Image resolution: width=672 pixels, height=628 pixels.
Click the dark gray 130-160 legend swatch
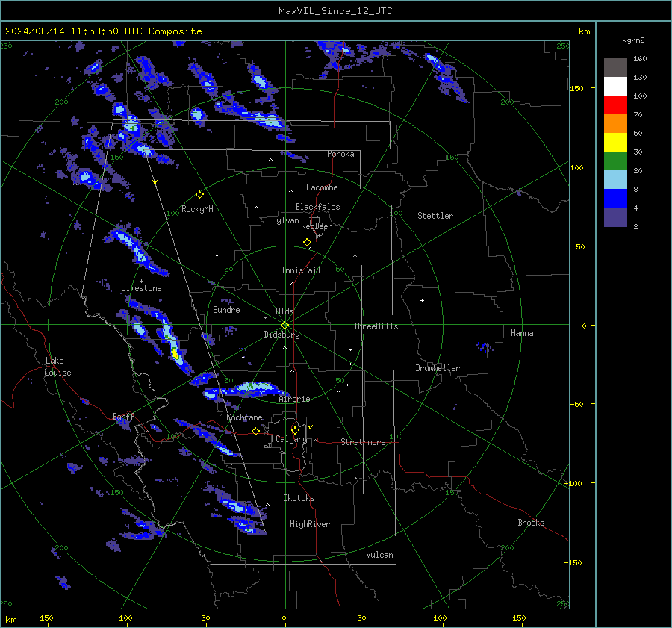click(x=615, y=68)
